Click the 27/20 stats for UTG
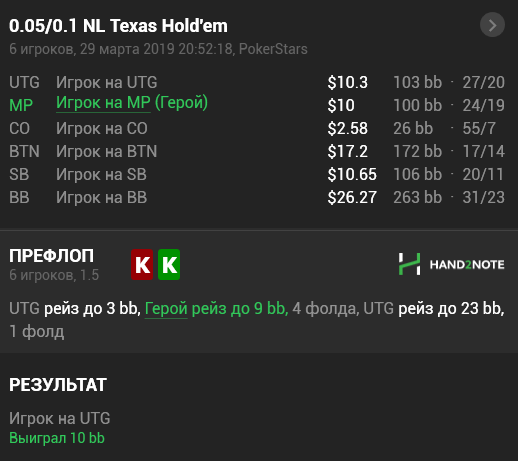This screenshot has width=518, height=461. click(483, 82)
